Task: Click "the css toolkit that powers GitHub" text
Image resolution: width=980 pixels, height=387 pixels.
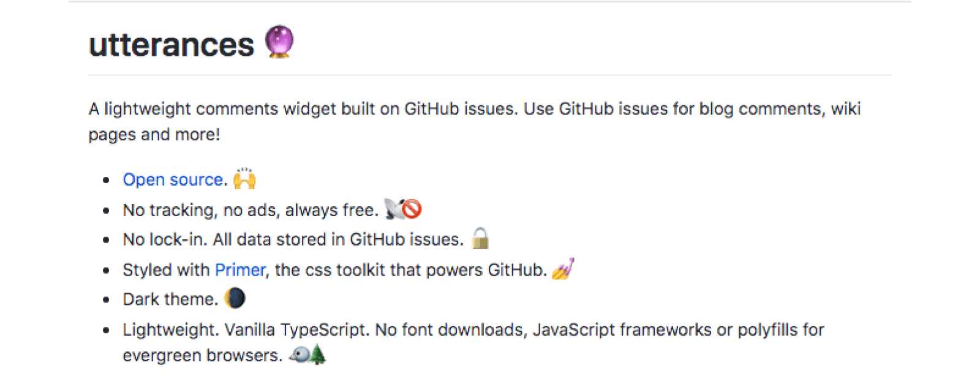Action: point(410,269)
